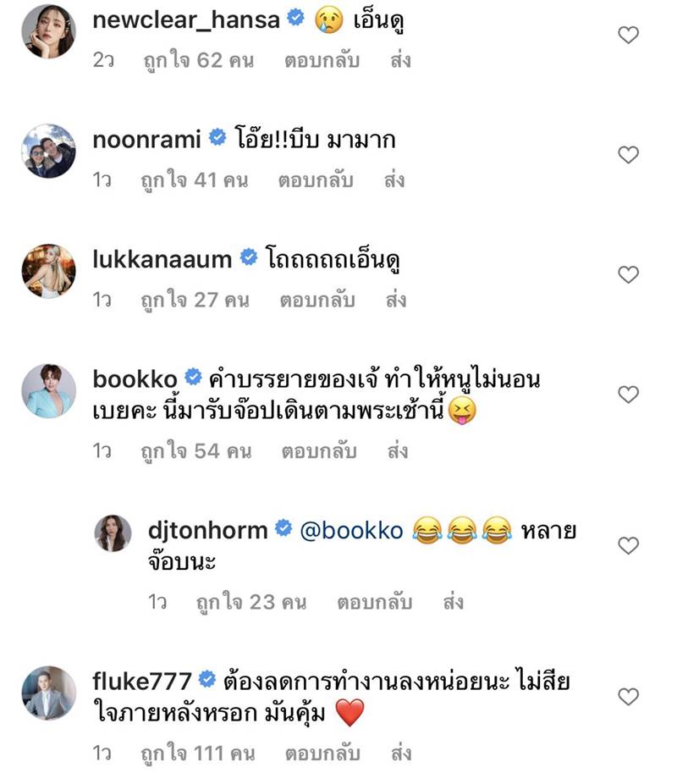The height and width of the screenshot is (784, 677).
Task: Tap the heart next to fluke777's comment
Action: [x=628, y=697]
